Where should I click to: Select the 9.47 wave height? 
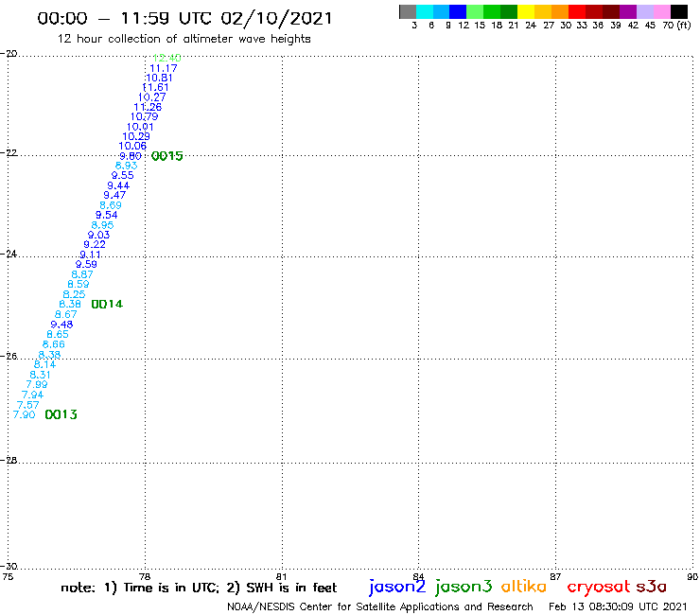(114, 195)
